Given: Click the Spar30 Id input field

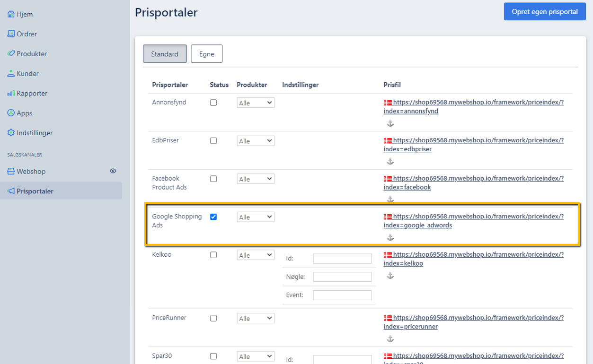Looking at the screenshot, I should (x=343, y=360).
